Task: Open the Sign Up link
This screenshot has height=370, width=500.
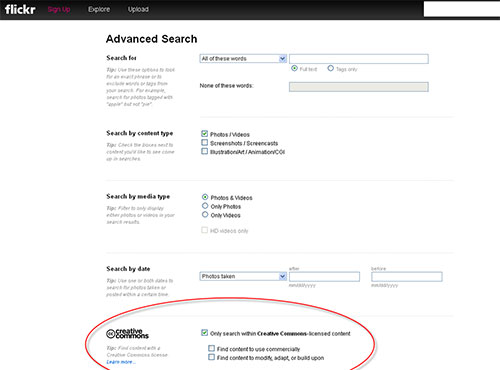Action: point(59,9)
